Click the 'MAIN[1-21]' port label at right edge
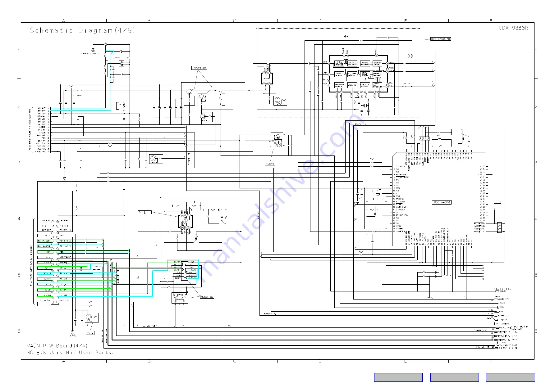 click(505, 328)
